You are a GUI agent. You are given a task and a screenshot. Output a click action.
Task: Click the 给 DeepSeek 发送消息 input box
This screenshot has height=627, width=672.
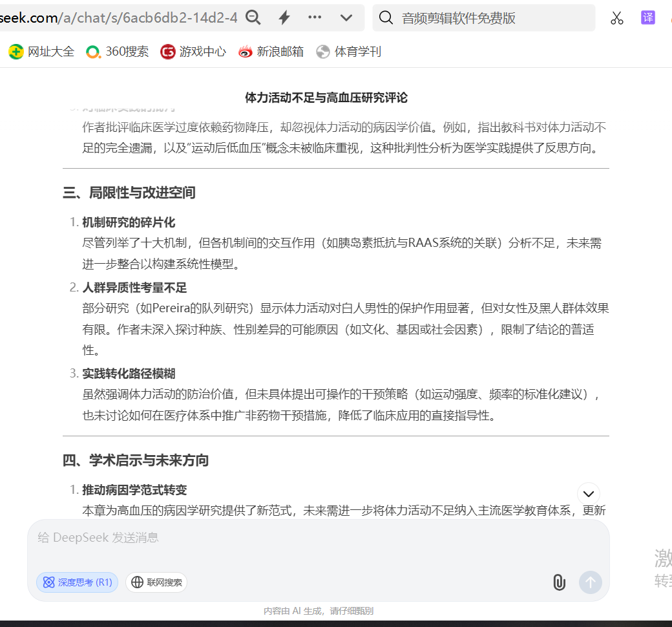coord(319,545)
